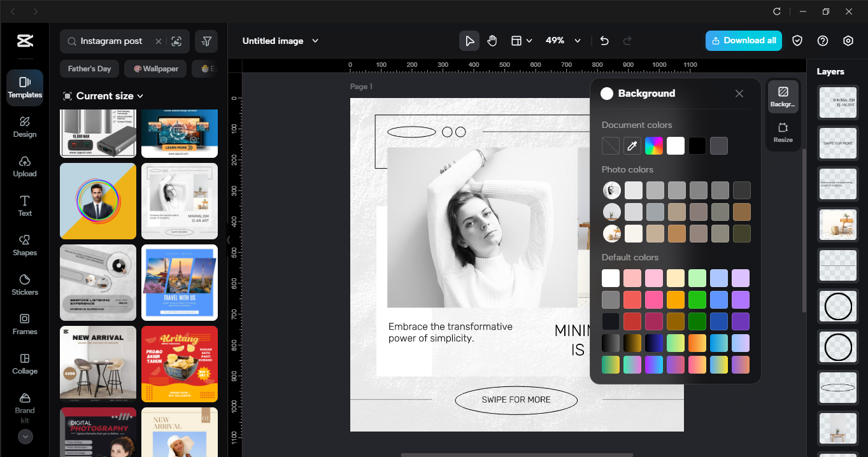Click the Download all button
The image size is (868, 457).
tap(743, 40)
